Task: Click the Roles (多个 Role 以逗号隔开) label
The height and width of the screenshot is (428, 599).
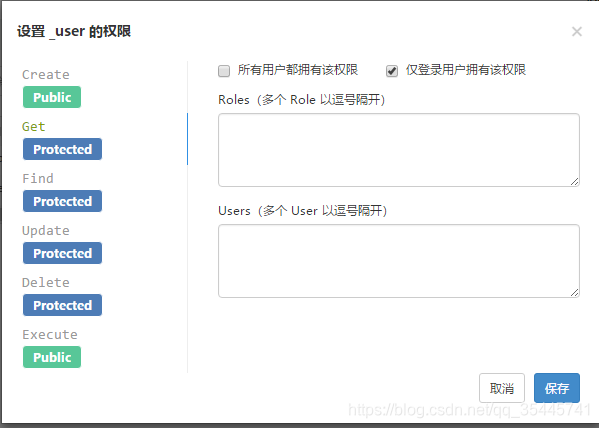Action: point(302,100)
